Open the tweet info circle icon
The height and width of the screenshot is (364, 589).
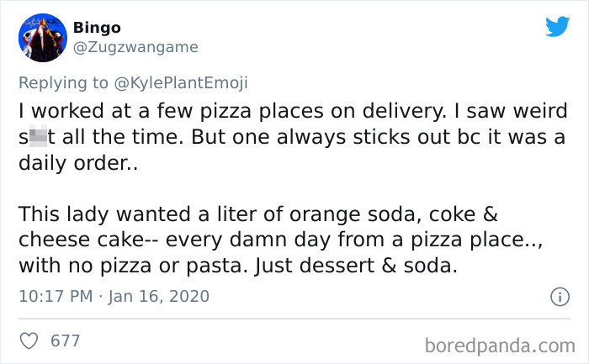coord(556,296)
